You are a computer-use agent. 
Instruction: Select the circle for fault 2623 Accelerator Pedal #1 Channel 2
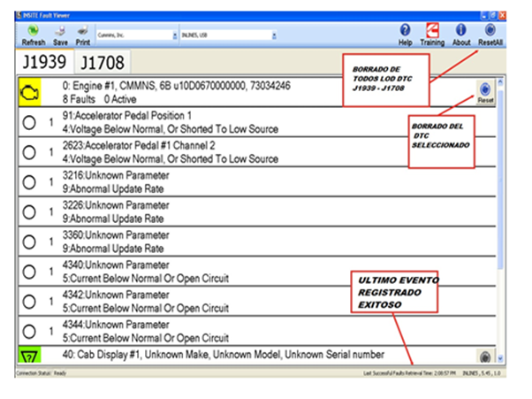pyautogui.click(x=29, y=153)
